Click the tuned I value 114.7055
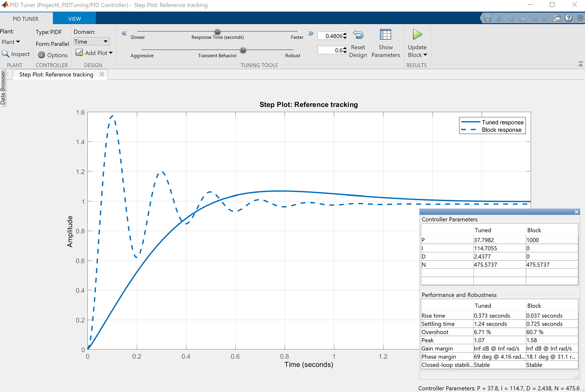This screenshot has width=585, height=392. pos(499,248)
